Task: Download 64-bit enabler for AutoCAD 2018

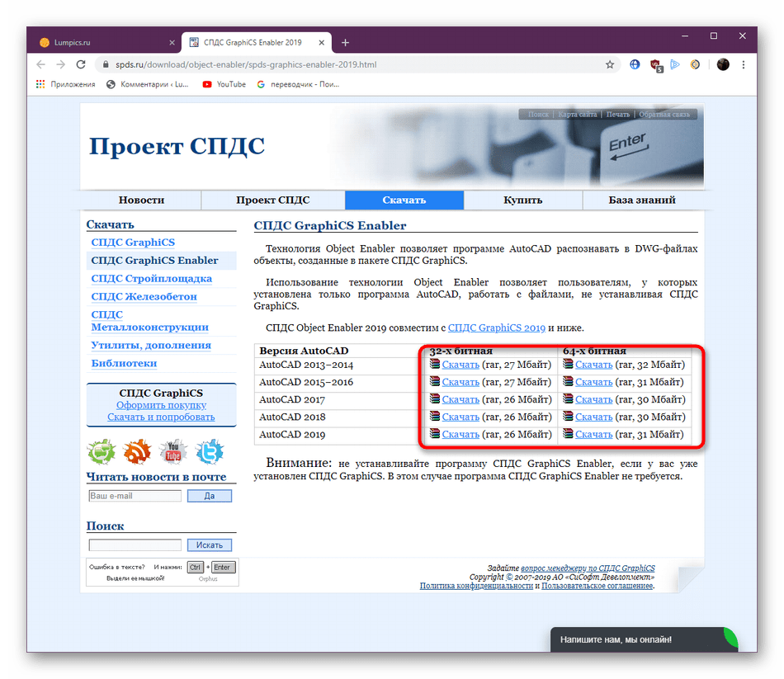Action: click(593, 417)
